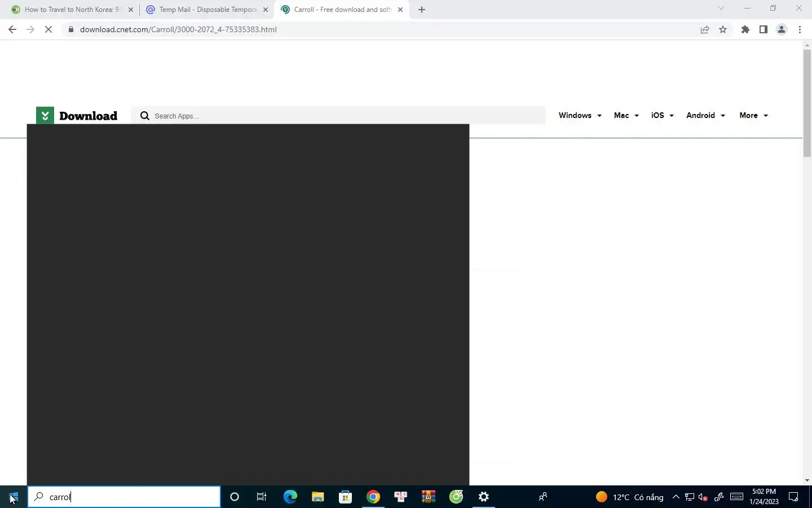Image resolution: width=812 pixels, height=508 pixels.
Task: Close the North Korea travel tab
Action: click(x=131, y=10)
